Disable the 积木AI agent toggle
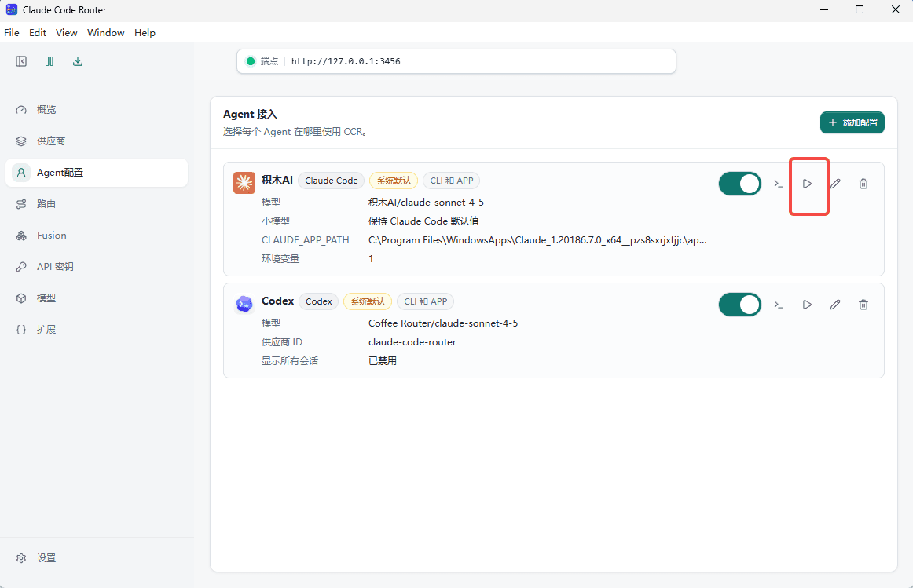 [x=740, y=184]
